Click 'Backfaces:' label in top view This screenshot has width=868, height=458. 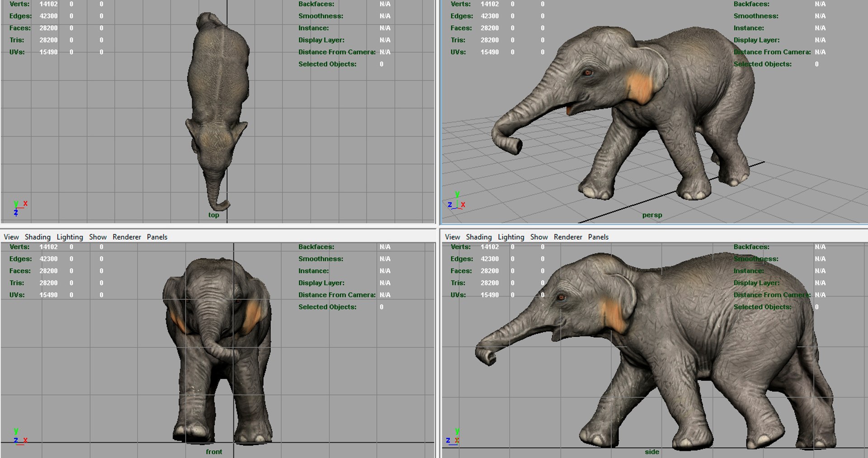point(316,4)
